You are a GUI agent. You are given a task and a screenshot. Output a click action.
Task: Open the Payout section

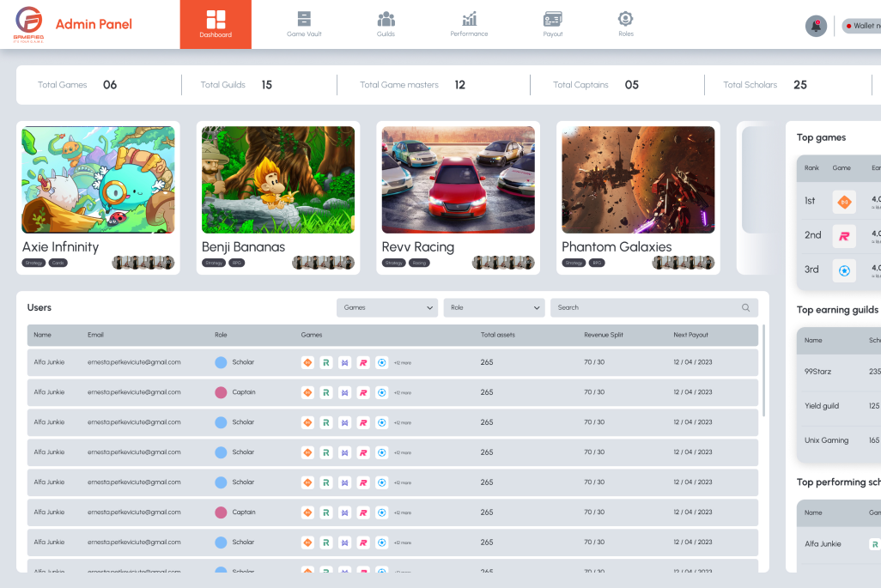[x=553, y=24]
